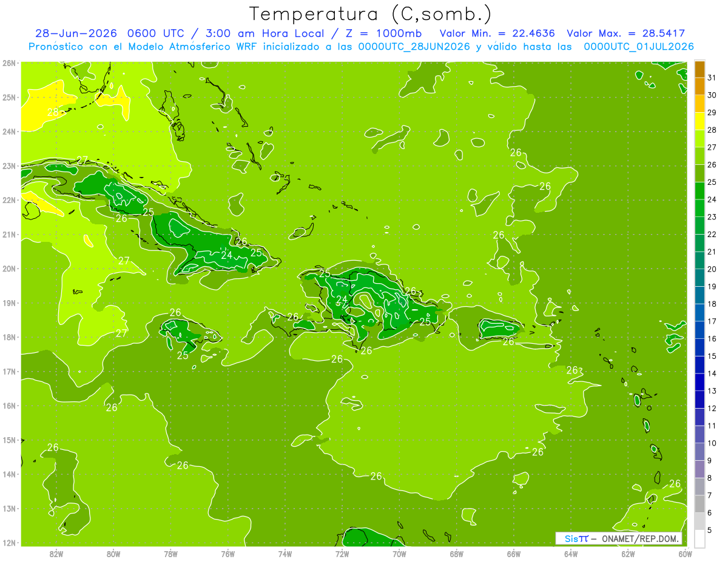The height and width of the screenshot is (562, 728).
Task: Pick the brown swatch above legend value 31
Action: [x=699, y=69]
